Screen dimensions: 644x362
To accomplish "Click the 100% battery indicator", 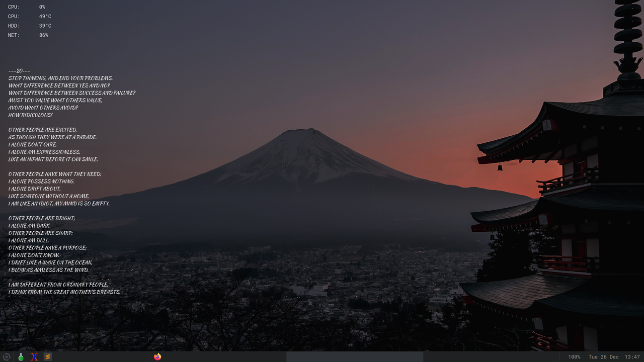I will coord(574,357).
